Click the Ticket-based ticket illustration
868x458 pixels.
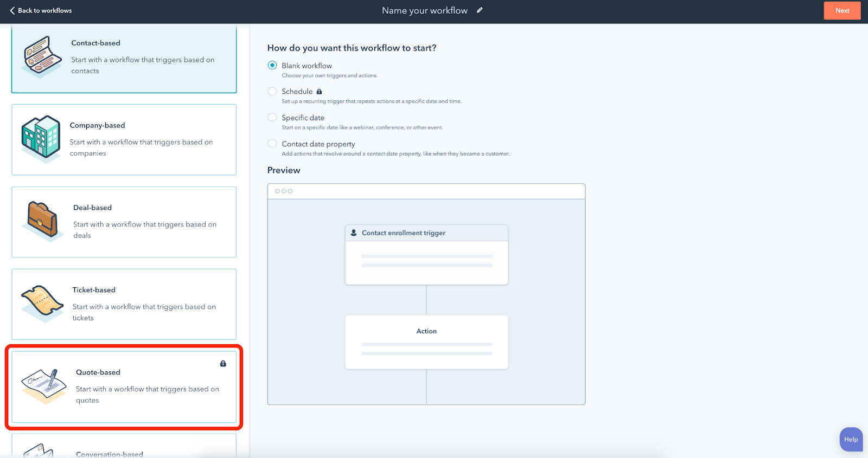(x=42, y=303)
